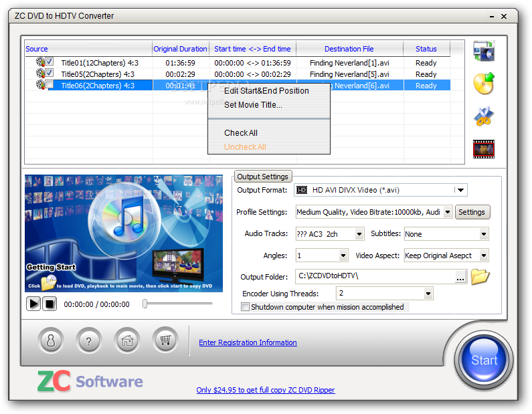Check the Title06(2Chapters) checkbox
The width and height of the screenshot is (532, 414).
50,84
